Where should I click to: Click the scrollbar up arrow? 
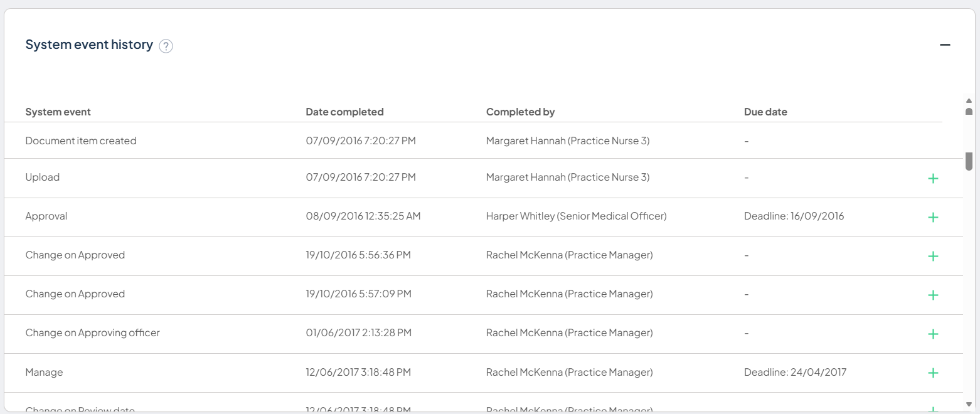coord(969,100)
